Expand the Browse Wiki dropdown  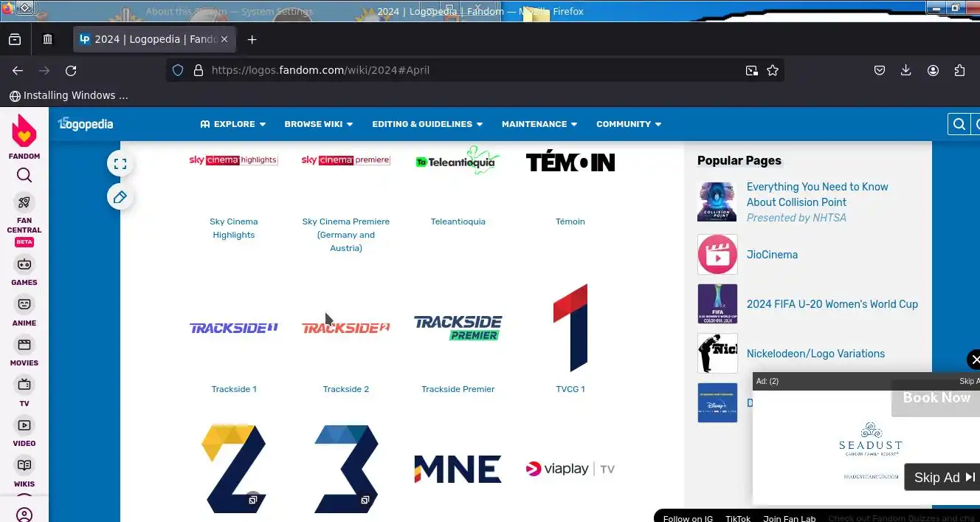click(x=319, y=124)
